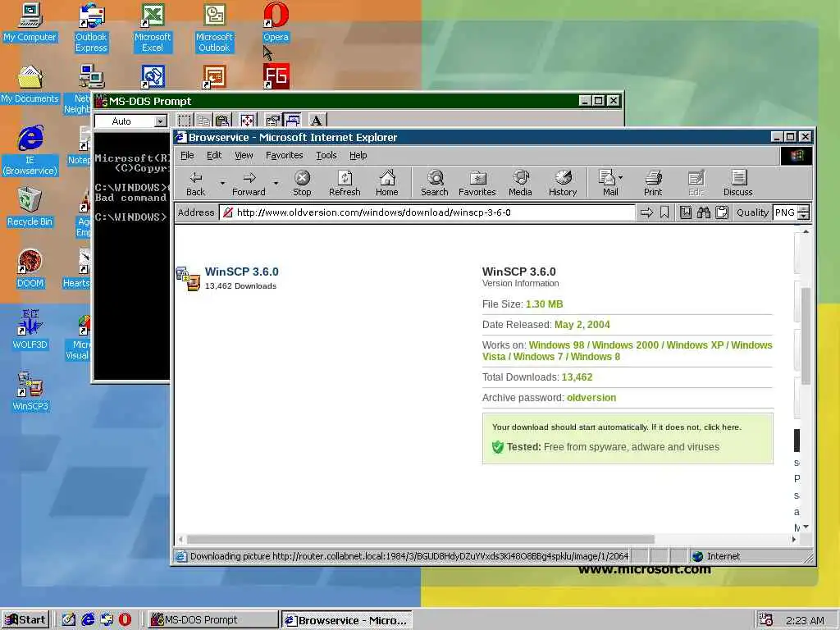The image size is (840, 630).
Task: Click the Mark selection icon in the MS-DOS toolbar
Action: point(185,121)
